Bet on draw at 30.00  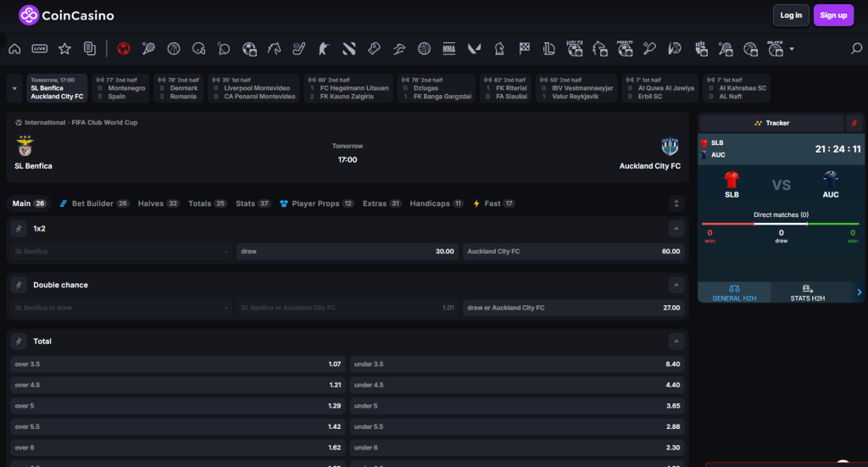tap(347, 251)
